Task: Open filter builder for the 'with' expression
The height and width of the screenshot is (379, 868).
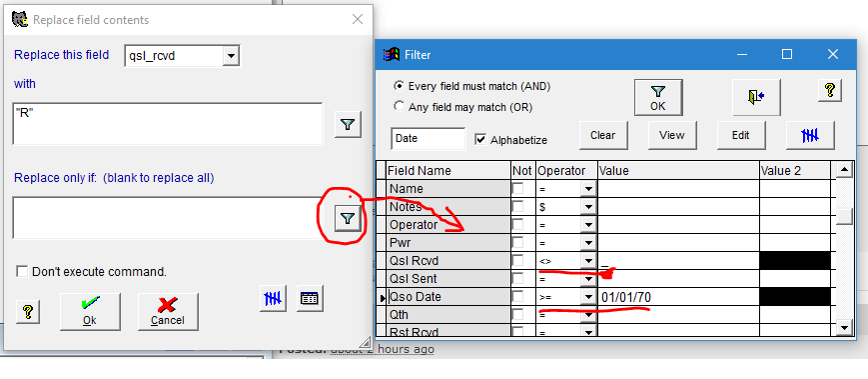Action: coord(348,125)
